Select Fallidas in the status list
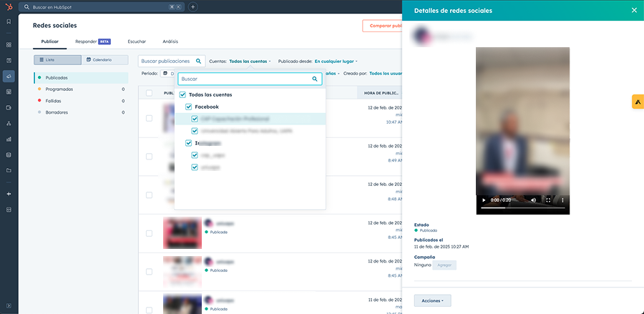The image size is (644, 314). point(81,101)
